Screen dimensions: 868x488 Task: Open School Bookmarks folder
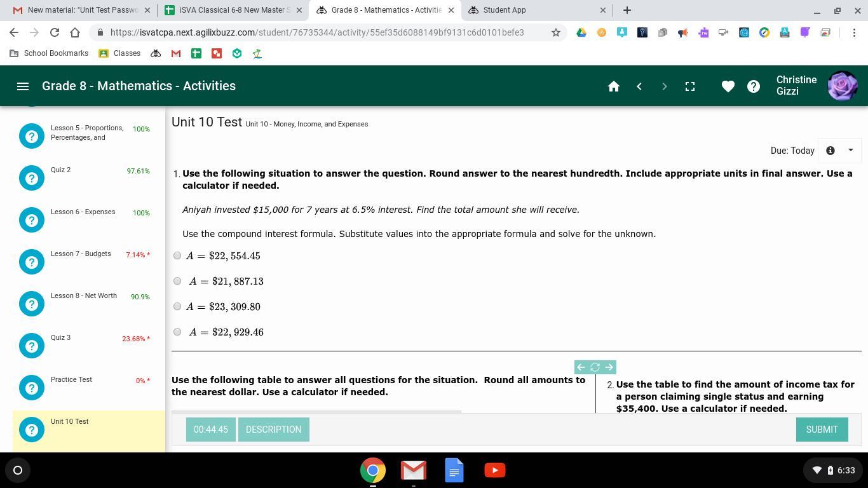click(x=49, y=53)
